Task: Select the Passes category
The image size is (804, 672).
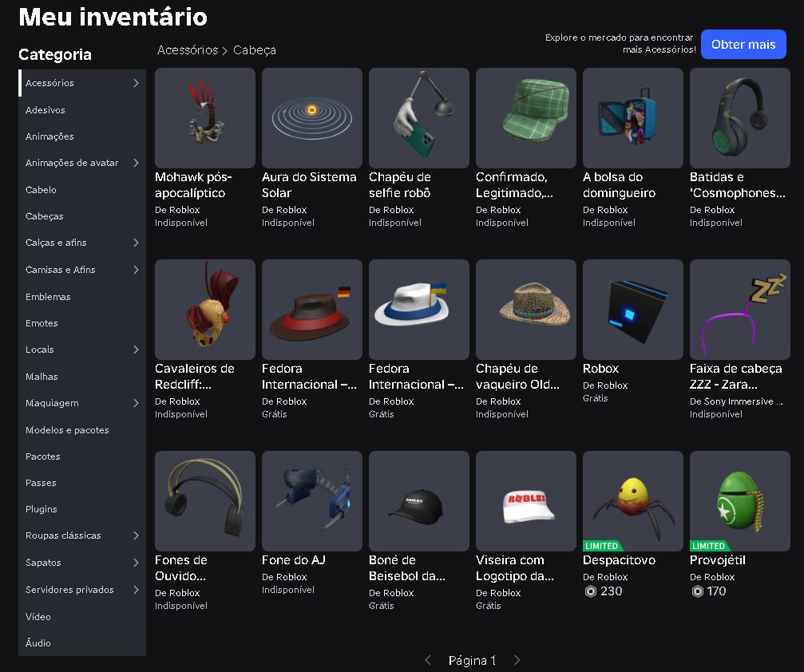Action: tap(82, 483)
